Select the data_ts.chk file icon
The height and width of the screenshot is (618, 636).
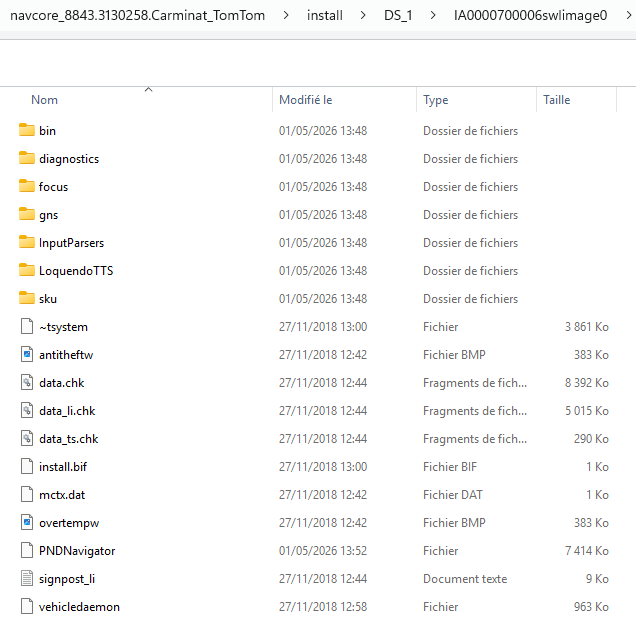[27, 438]
